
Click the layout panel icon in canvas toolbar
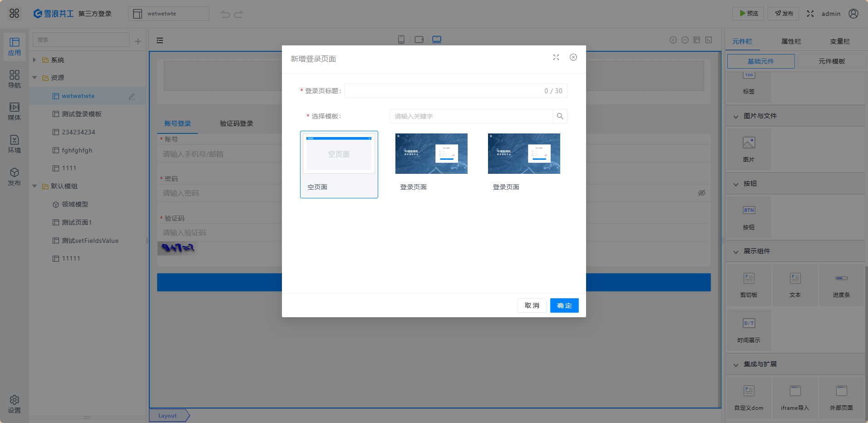point(697,40)
